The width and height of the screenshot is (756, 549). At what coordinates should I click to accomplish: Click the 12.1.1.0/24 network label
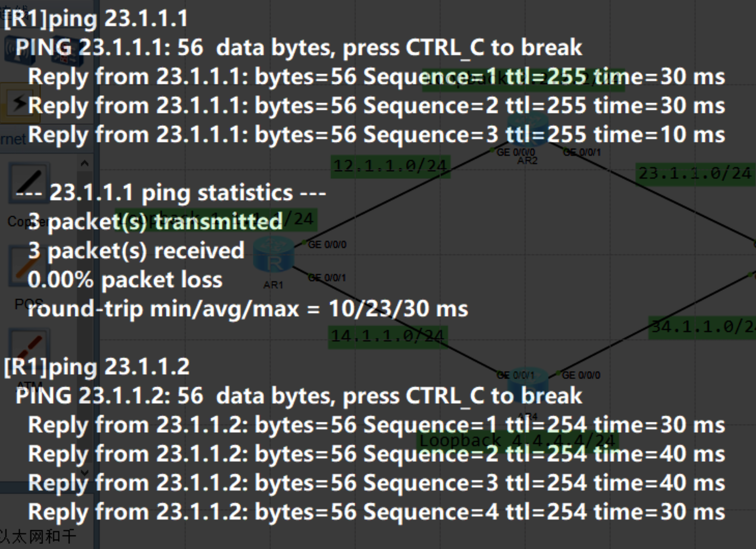[x=390, y=165]
